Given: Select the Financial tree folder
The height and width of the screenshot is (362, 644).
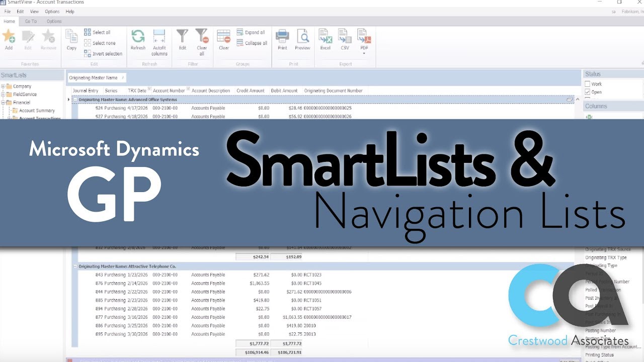Looking at the screenshot, I should 22,103.
